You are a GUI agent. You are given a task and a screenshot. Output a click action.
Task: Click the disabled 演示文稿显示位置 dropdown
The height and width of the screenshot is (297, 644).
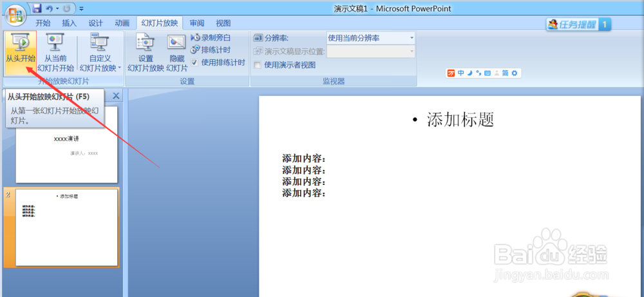pyautogui.click(x=370, y=52)
